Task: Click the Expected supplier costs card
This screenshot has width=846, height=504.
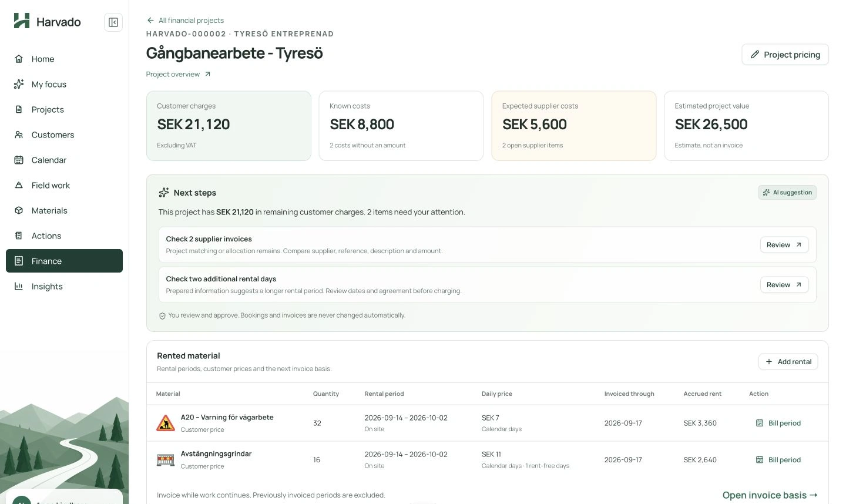Action: tap(574, 126)
